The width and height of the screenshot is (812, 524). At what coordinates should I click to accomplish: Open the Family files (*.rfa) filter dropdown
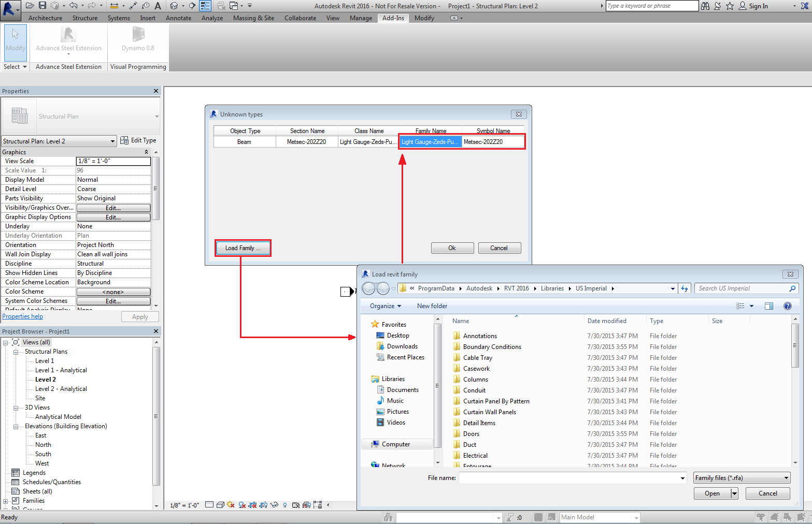[x=786, y=478]
